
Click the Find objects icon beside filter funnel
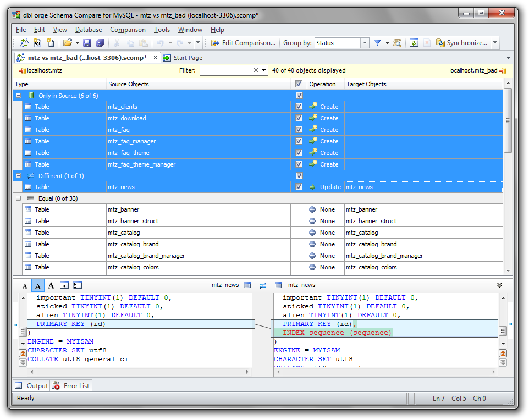pos(397,43)
